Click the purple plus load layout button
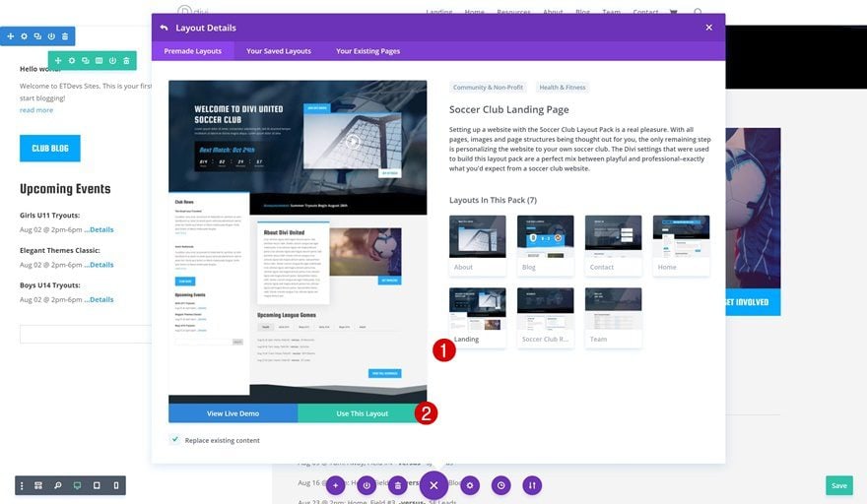Screen dimensions: 867x504 point(335,485)
